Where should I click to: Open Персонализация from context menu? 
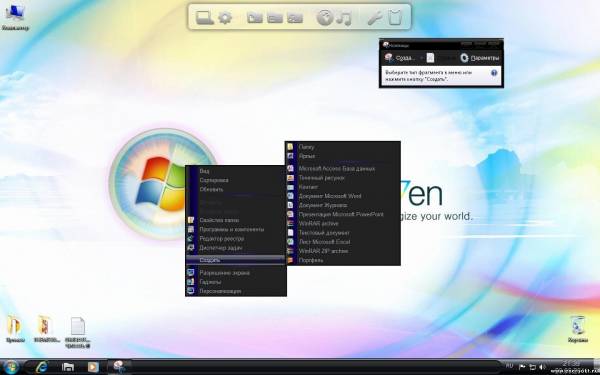(236, 291)
